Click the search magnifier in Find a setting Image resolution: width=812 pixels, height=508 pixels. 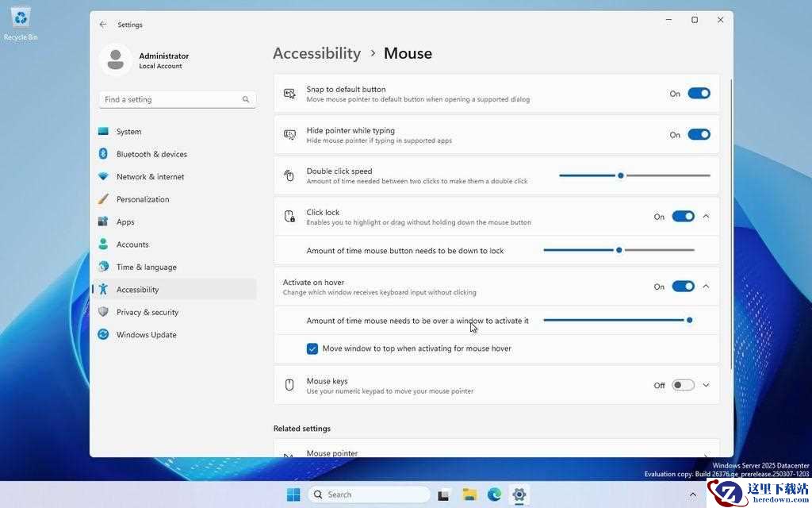click(246, 99)
